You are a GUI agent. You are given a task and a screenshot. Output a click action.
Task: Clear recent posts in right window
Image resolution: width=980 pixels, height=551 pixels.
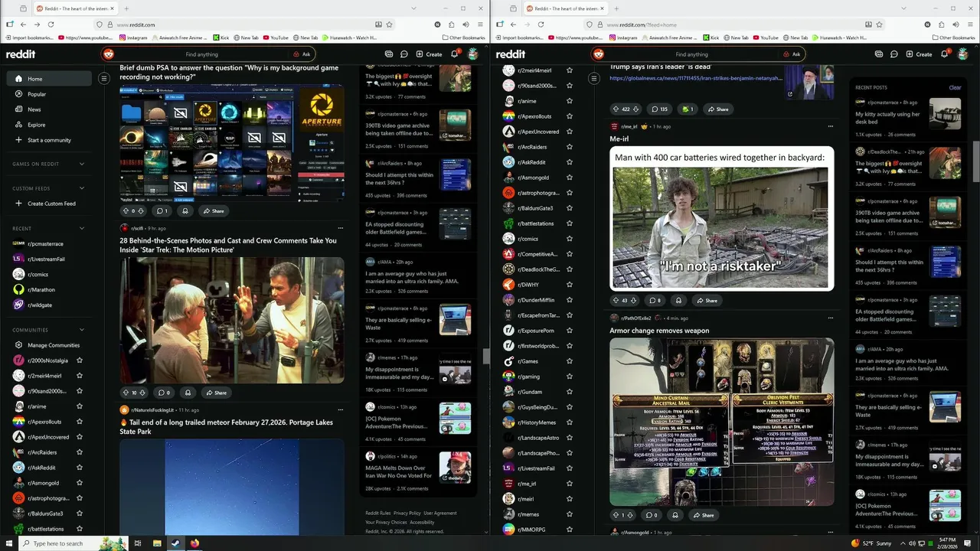coord(955,87)
